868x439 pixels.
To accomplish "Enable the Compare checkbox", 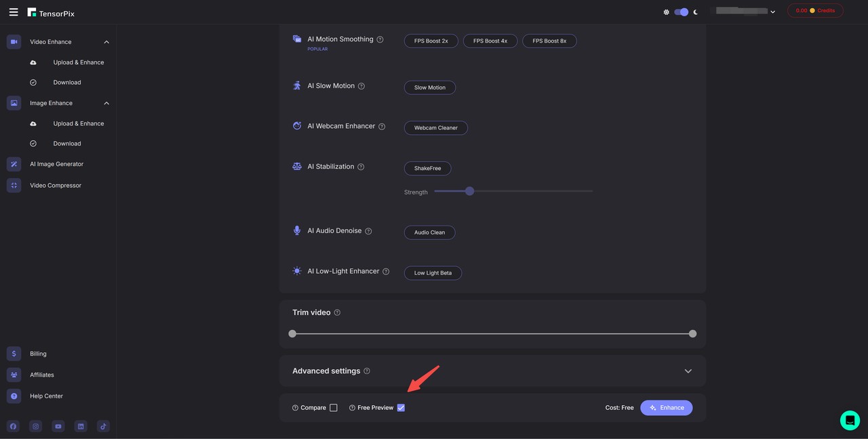I will [334, 408].
